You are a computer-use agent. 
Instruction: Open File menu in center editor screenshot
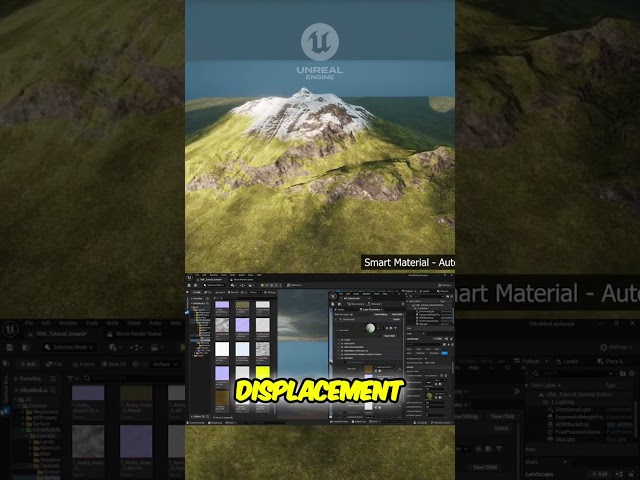tap(197, 275)
